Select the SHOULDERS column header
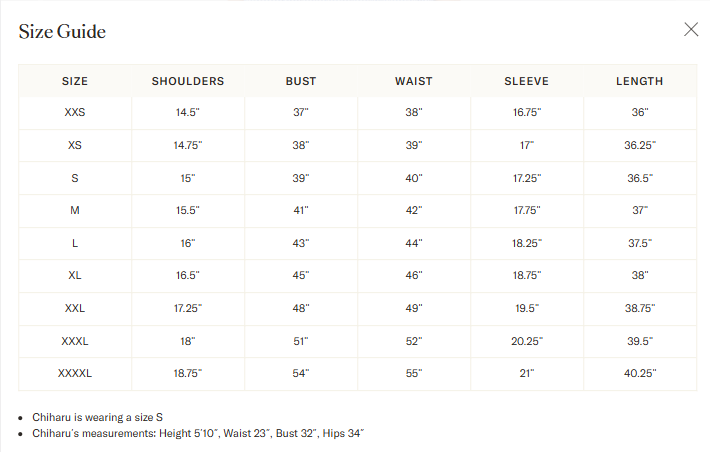This screenshot has width=710, height=452. [x=188, y=81]
